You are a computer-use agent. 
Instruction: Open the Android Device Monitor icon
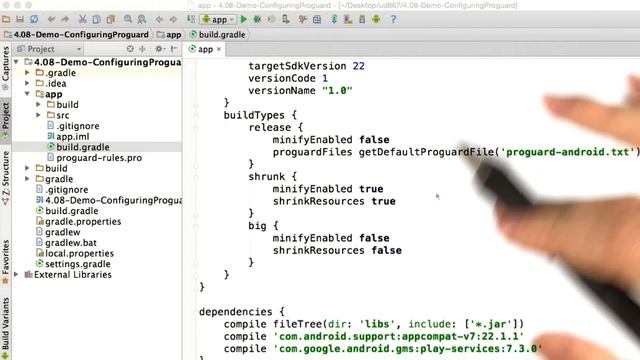[x=376, y=19]
